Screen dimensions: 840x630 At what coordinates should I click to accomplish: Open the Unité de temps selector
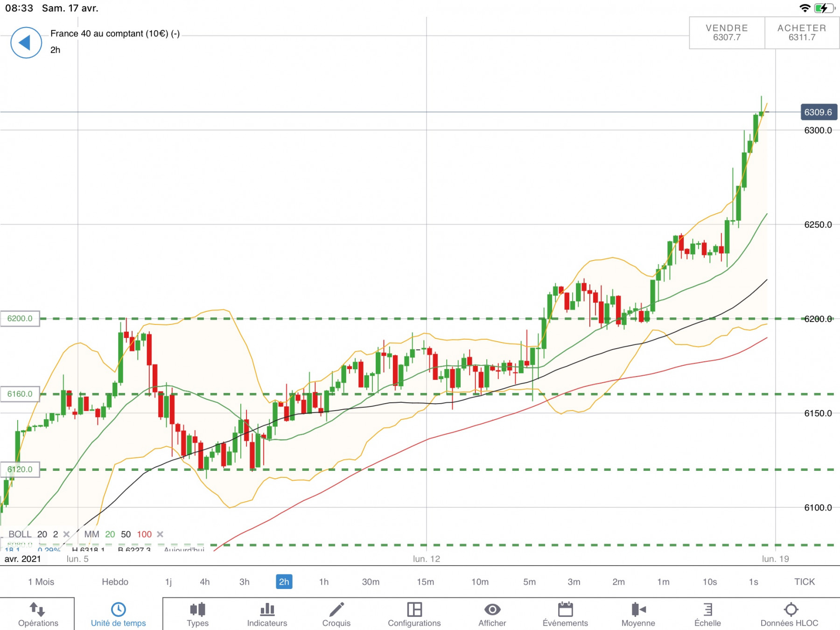pos(119,614)
